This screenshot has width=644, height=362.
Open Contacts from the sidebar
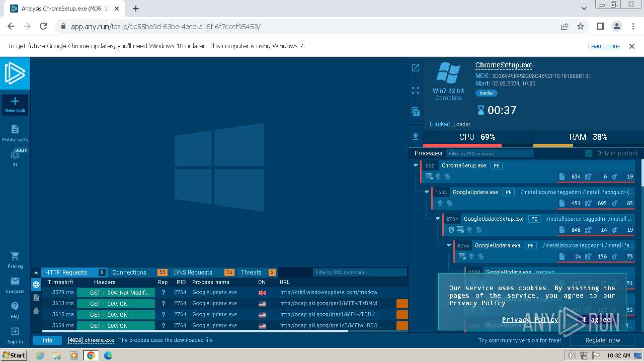[x=15, y=285]
